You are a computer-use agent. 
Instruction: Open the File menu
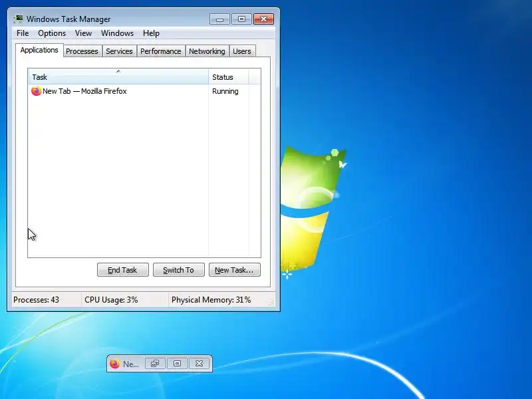(x=23, y=33)
